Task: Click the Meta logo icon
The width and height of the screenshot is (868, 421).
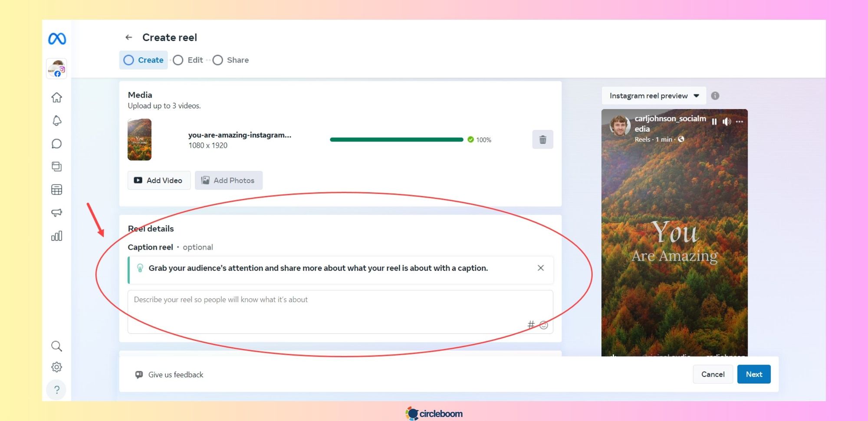Action: click(x=57, y=39)
